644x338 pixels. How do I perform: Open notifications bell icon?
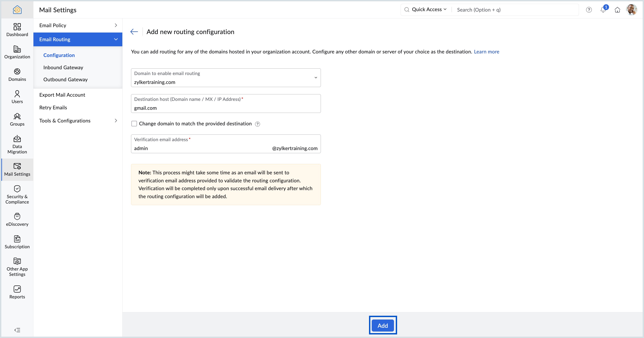pos(603,10)
